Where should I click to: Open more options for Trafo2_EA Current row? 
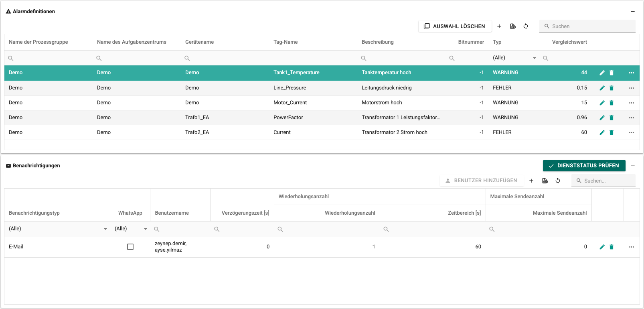tap(632, 132)
